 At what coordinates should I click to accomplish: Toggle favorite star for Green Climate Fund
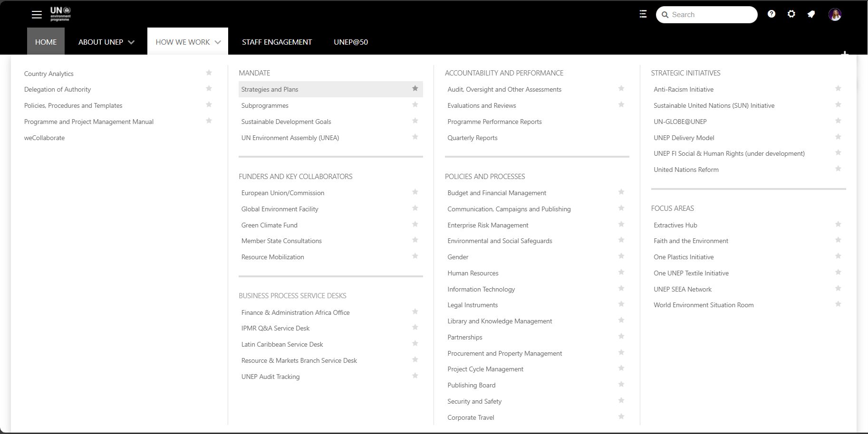tap(415, 225)
